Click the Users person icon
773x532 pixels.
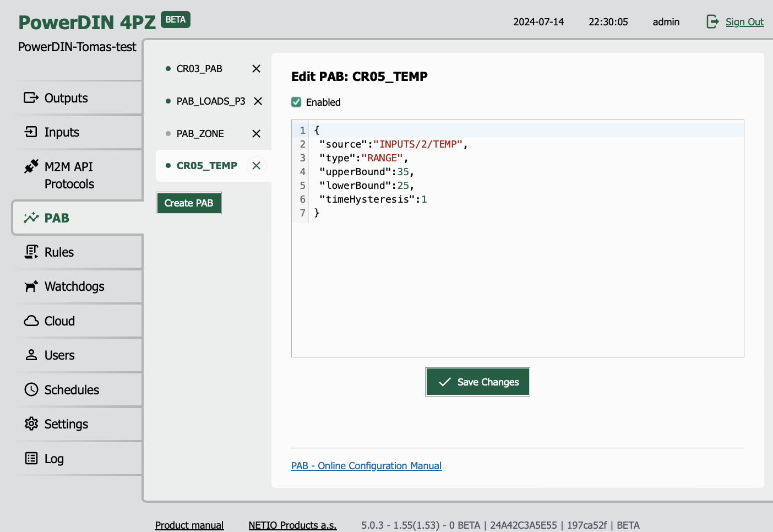[x=31, y=355]
